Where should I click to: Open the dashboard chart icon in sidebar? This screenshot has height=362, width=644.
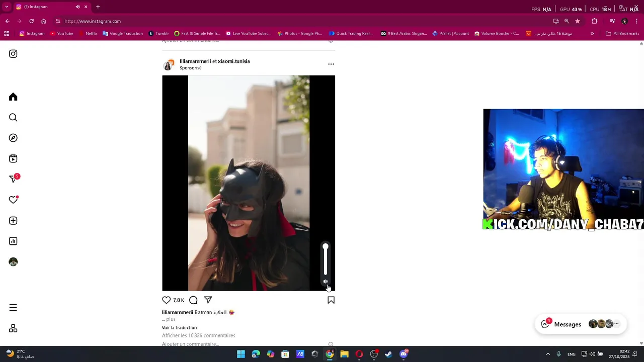13,241
